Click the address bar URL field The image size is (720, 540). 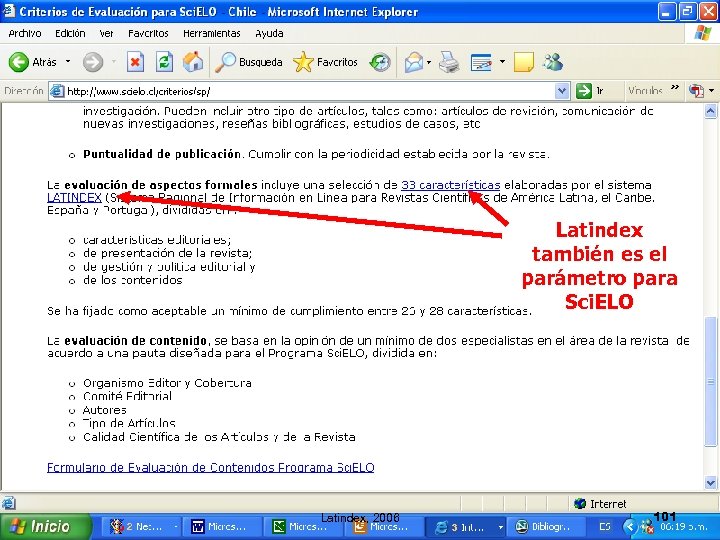303,91
